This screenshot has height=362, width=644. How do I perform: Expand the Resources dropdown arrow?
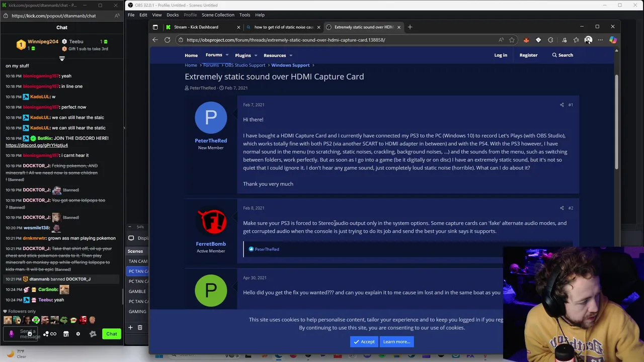(x=291, y=55)
